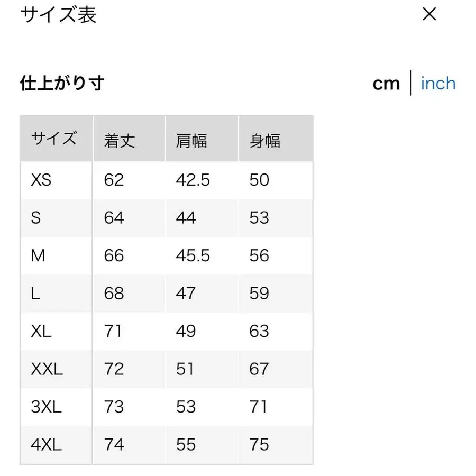Select the cm unit option
The image size is (476, 476).
[x=386, y=84]
